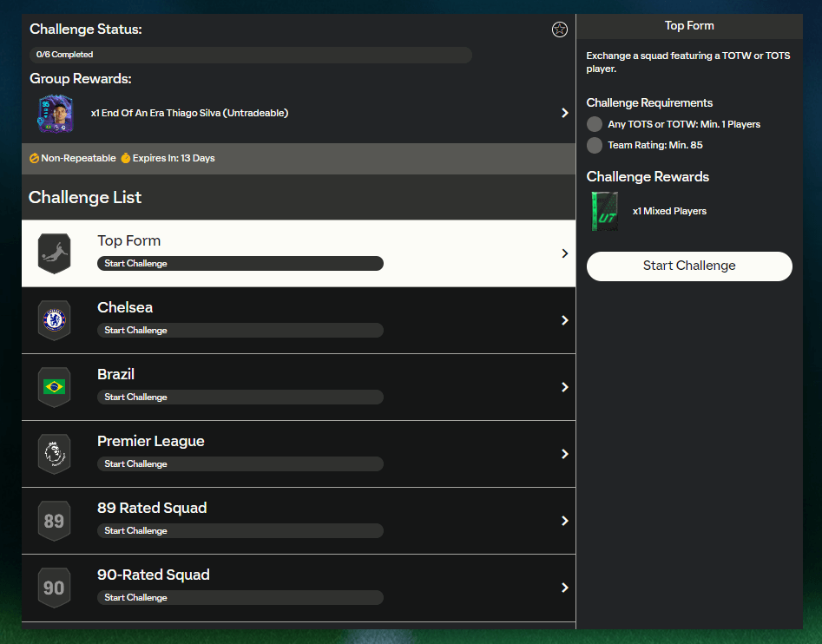This screenshot has height=644, width=822.
Task: Expand the Group Rewards chevron arrow
Action: pos(564,113)
